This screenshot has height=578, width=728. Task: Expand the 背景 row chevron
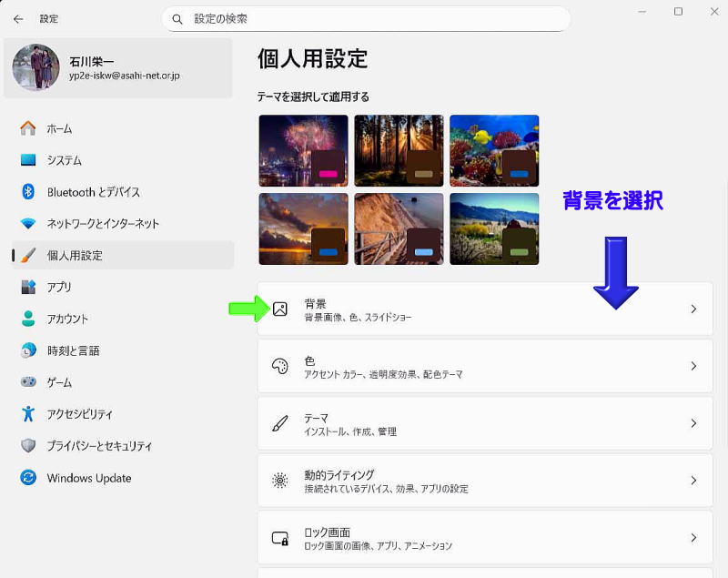(x=693, y=309)
